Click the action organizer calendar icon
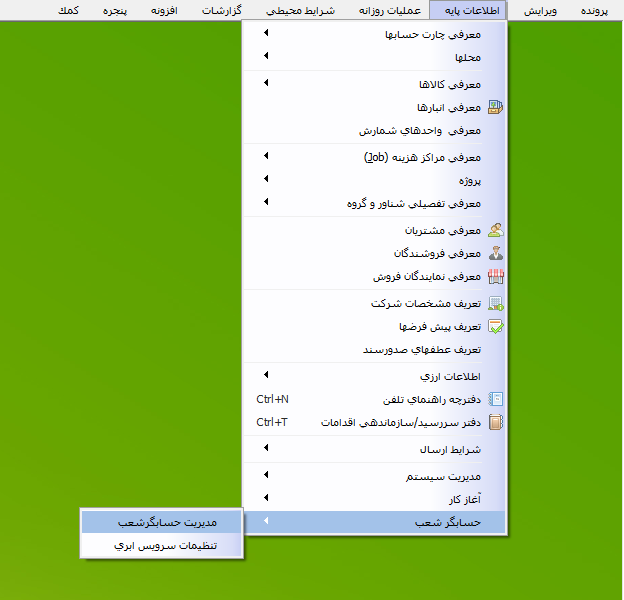The height and width of the screenshot is (600, 624). pos(495,422)
